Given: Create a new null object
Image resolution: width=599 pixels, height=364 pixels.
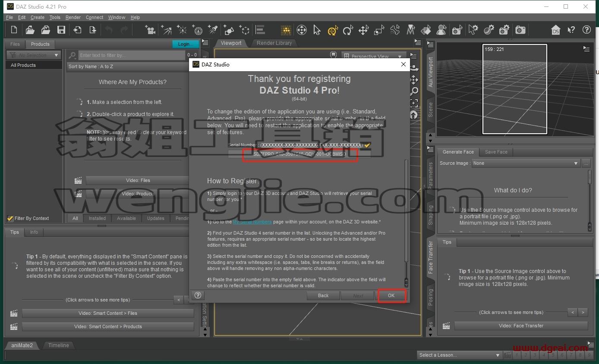Looking at the screenshot, I should pos(245,30).
